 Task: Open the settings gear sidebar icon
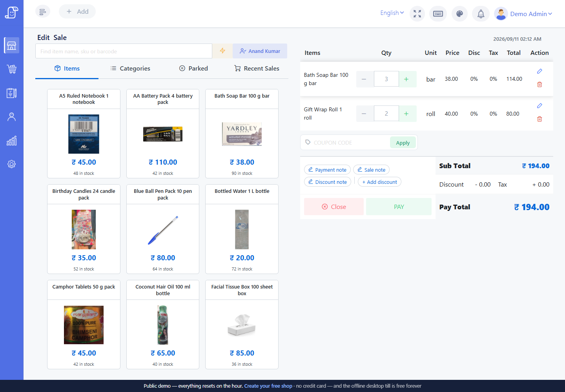tap(11, 164)
